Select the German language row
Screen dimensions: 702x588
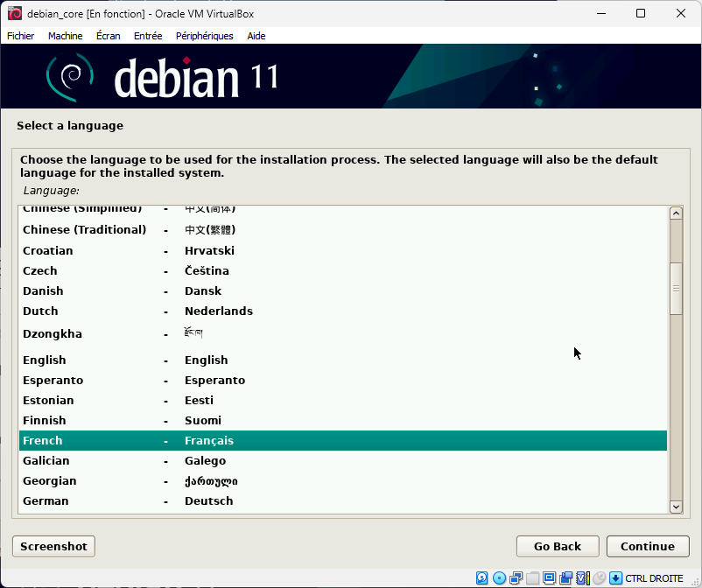pos(343,501)
